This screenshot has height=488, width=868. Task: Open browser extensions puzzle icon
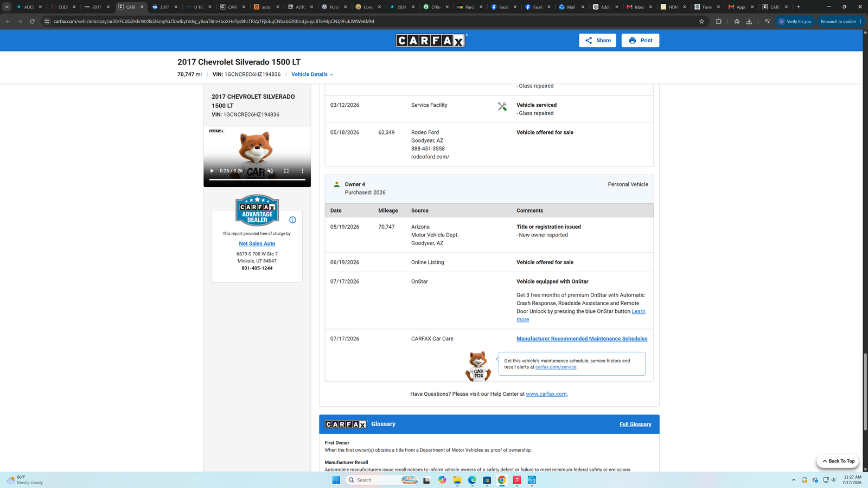pyautogui.click(x=719, y=22)
